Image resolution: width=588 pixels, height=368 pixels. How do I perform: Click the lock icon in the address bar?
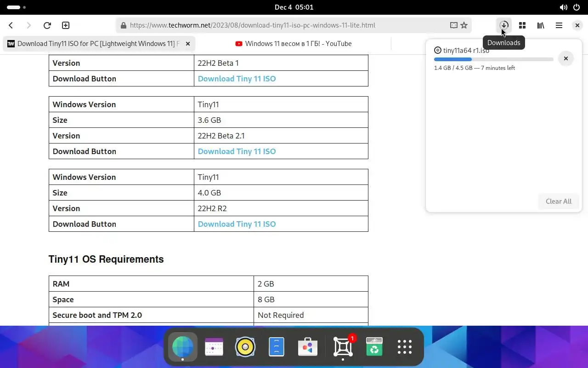(x=123, y=25)
